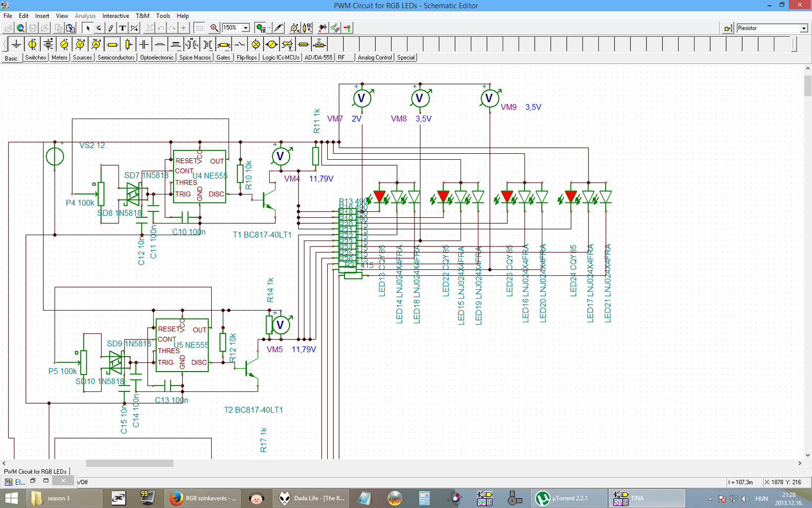The width and height of the screenshot is (812, 508).
Task: Expand the Resistor component dropdown
Action: tap(804, 28)
